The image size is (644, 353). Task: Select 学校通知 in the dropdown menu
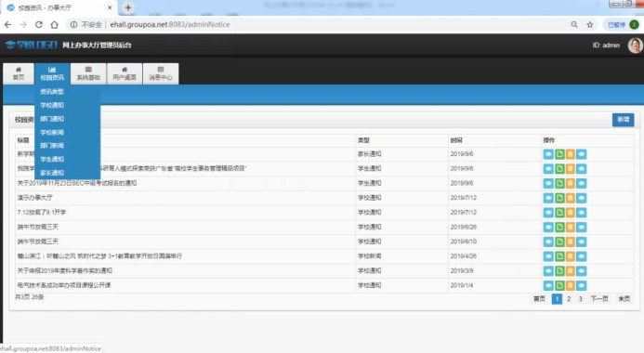(52, 105)
